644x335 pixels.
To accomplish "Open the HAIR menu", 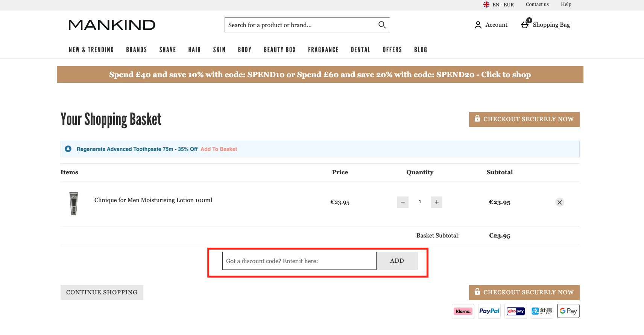I will point(194,50).
